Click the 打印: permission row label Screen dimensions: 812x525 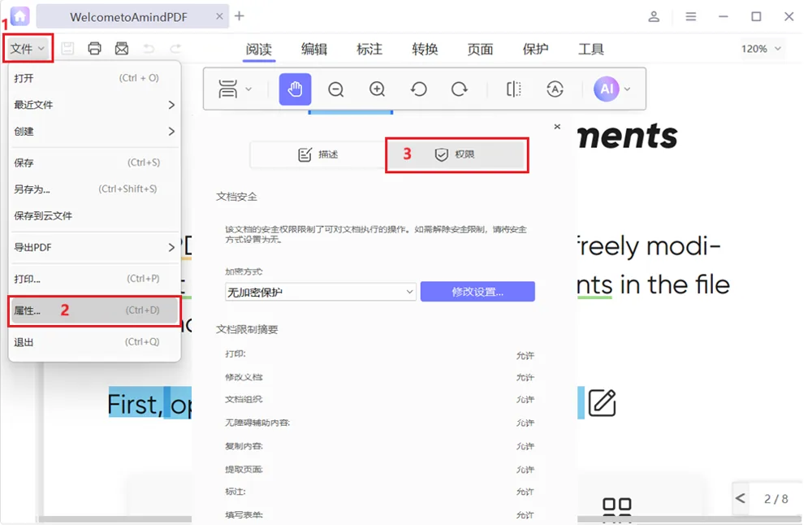(235, 354)
